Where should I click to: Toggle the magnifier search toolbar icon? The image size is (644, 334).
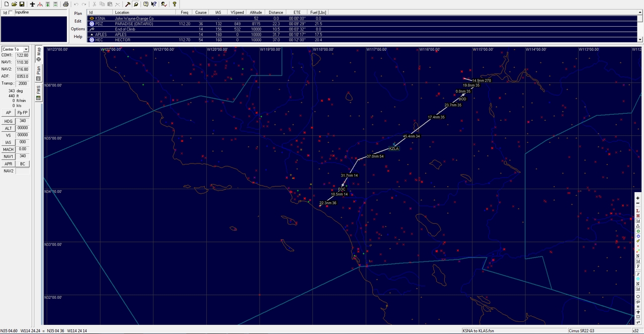tap(135, 4)
